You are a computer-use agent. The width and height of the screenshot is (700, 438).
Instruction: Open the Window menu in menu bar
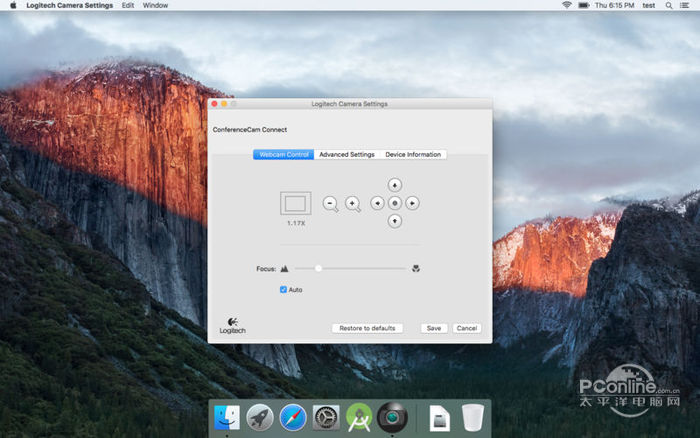click(x=155, y=5)
